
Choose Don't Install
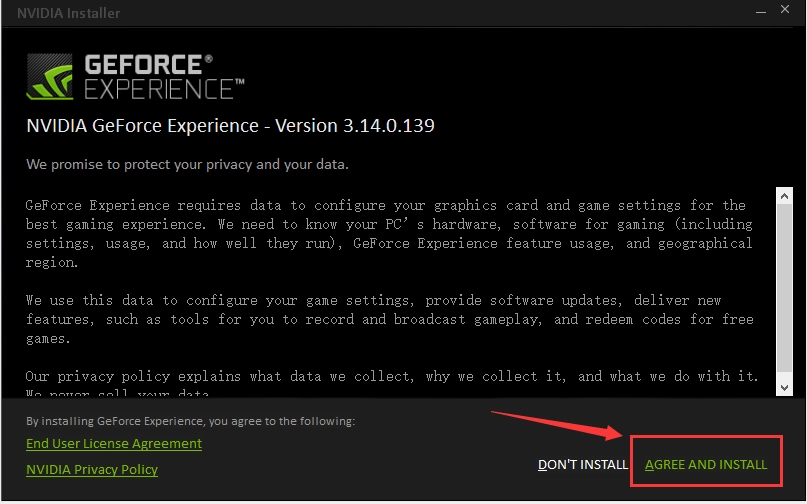tap(583, 465)
